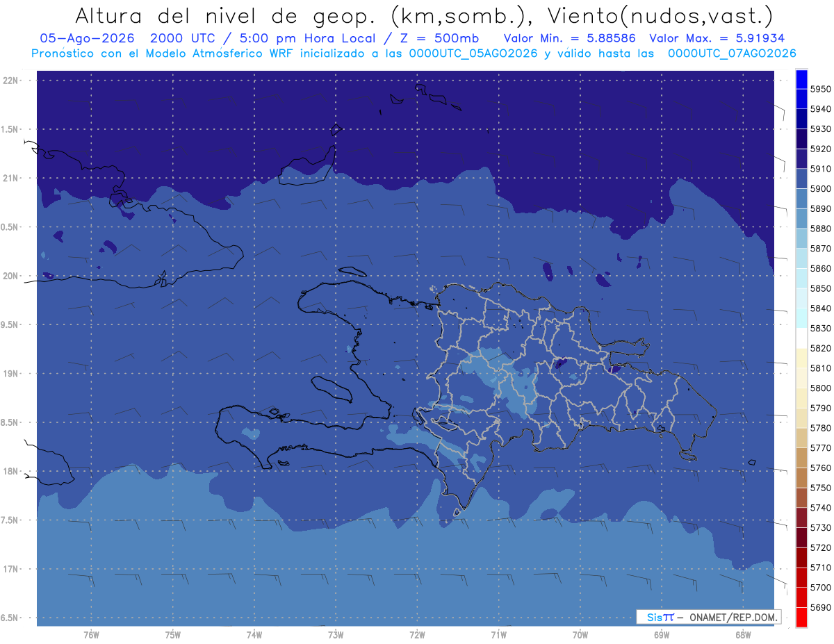Select the 'Valor Max. = 5.91934' value
This screenshot has height=644, width=834.
tap(717, 38)
